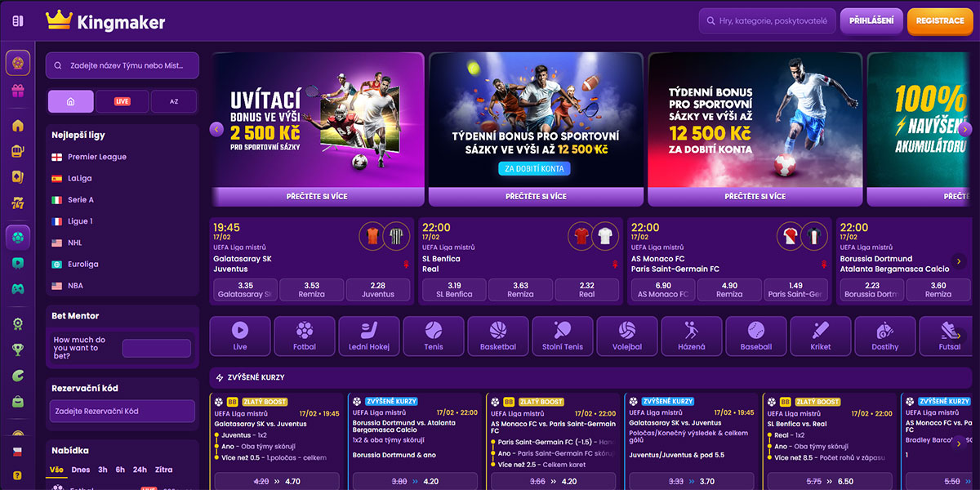Open the Volejbal sport category

tap(626, 336)
